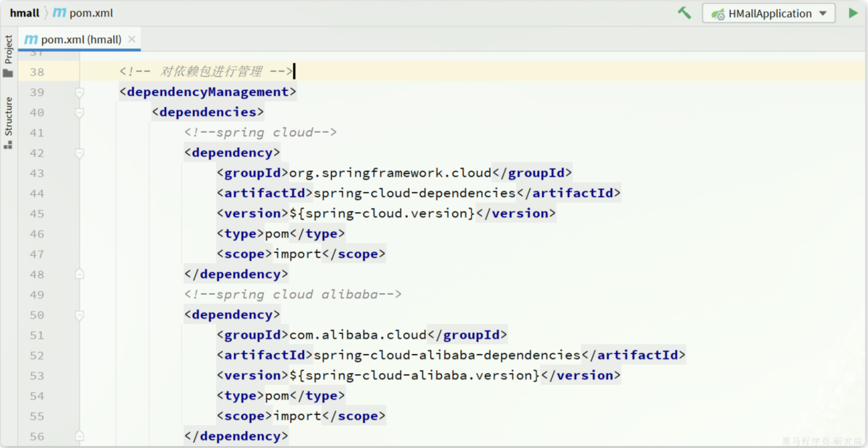The image size is (868, 448).
Task: Collapse the dependencyManagement fold on line 39
Action: pyautogui.click(x=79, y=92)
